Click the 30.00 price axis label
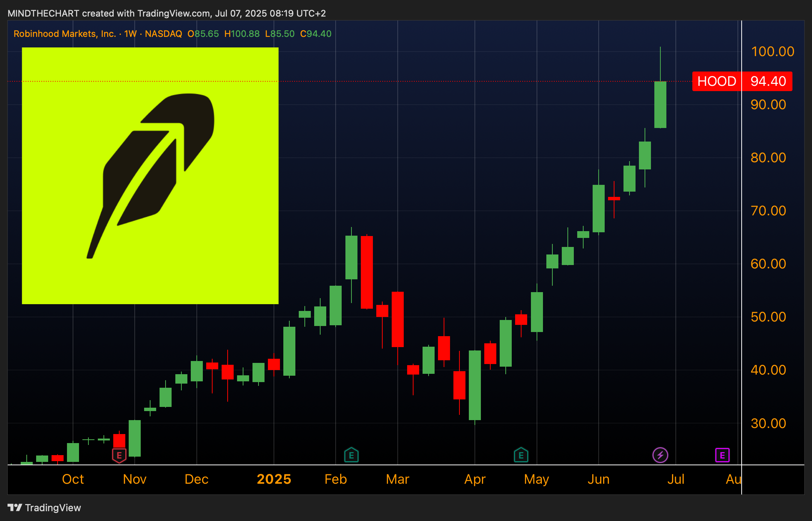This screenshot has width=812, height=521. tap(768, 424)
